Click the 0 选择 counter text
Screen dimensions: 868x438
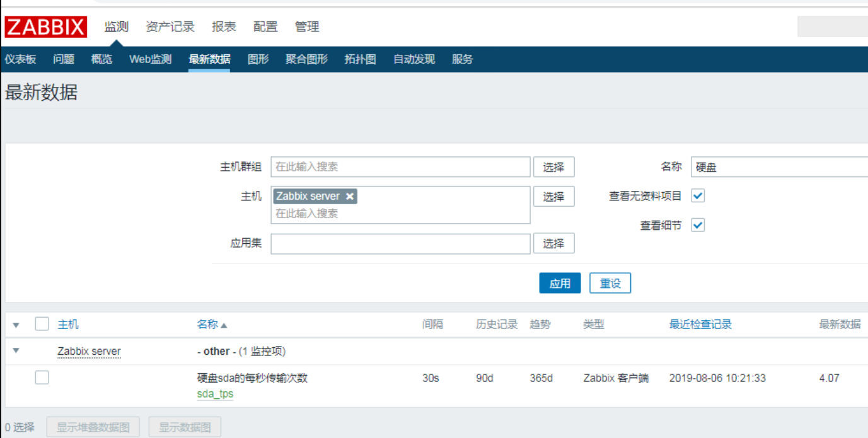[x=20, y=427]
